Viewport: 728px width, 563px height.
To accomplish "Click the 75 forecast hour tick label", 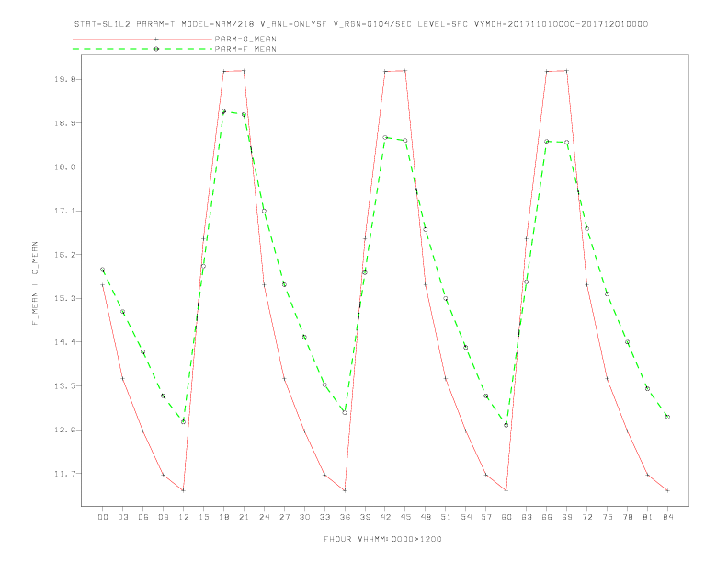I will [x=608, y=517].
